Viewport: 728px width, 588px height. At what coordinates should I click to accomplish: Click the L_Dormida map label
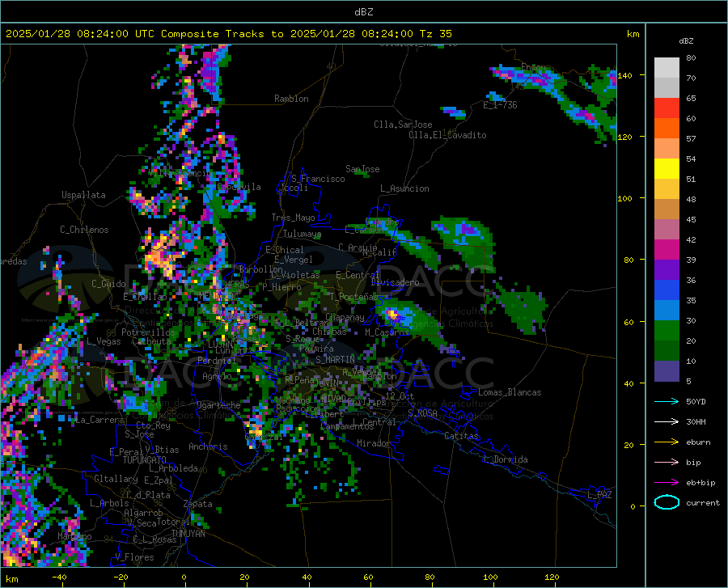(505, 459)
